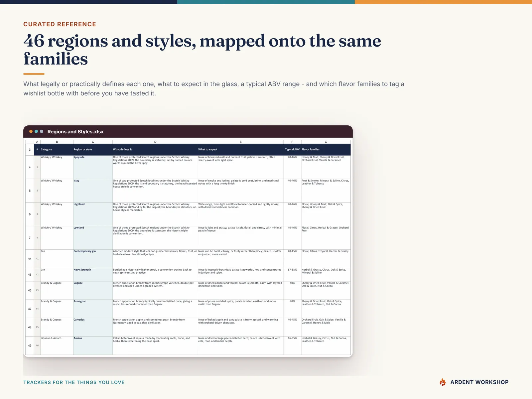This screenshot has width=532, height=399.
Task: Select column F header
Action: [292, 142]
